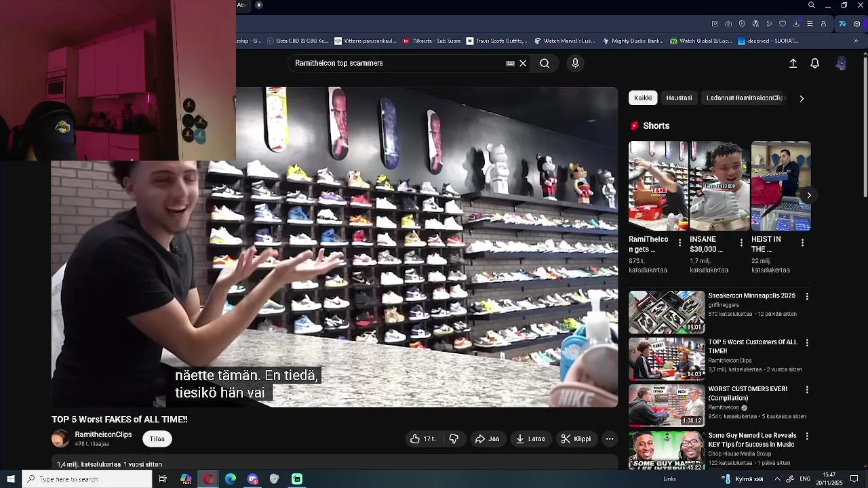Open the 'RamiTheIcon gets...' Short thumbnail

click(658, 186)
